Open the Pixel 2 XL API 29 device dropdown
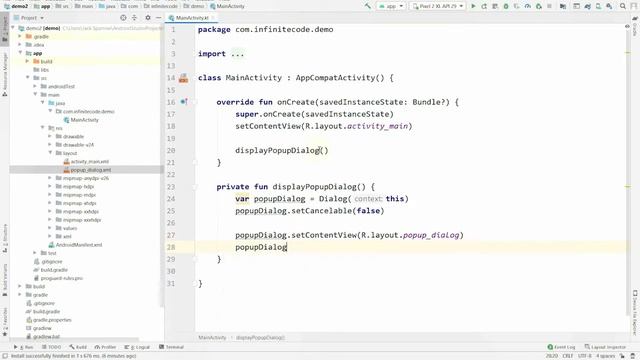The image size is (640, 360). [x=438, y=6]
